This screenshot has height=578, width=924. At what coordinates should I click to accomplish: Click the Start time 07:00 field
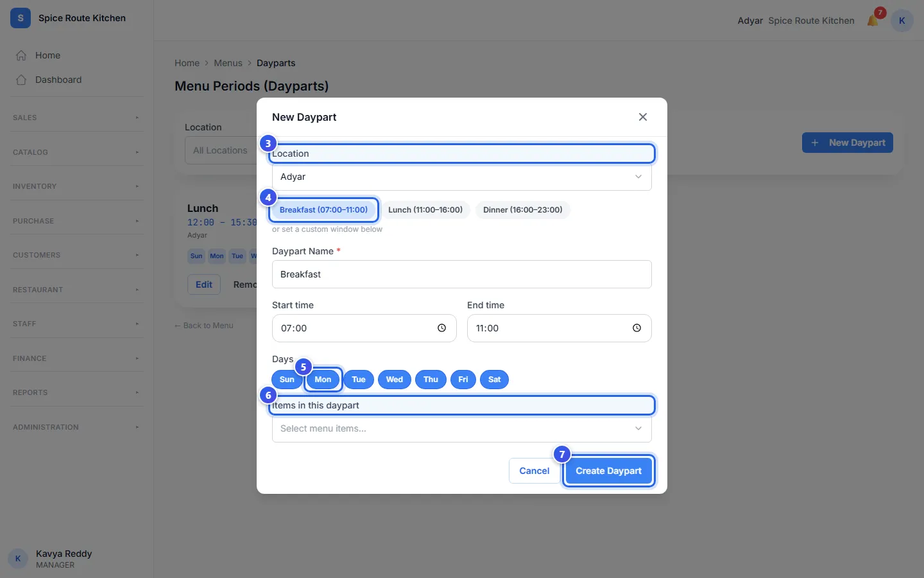[x=364, y=328]
